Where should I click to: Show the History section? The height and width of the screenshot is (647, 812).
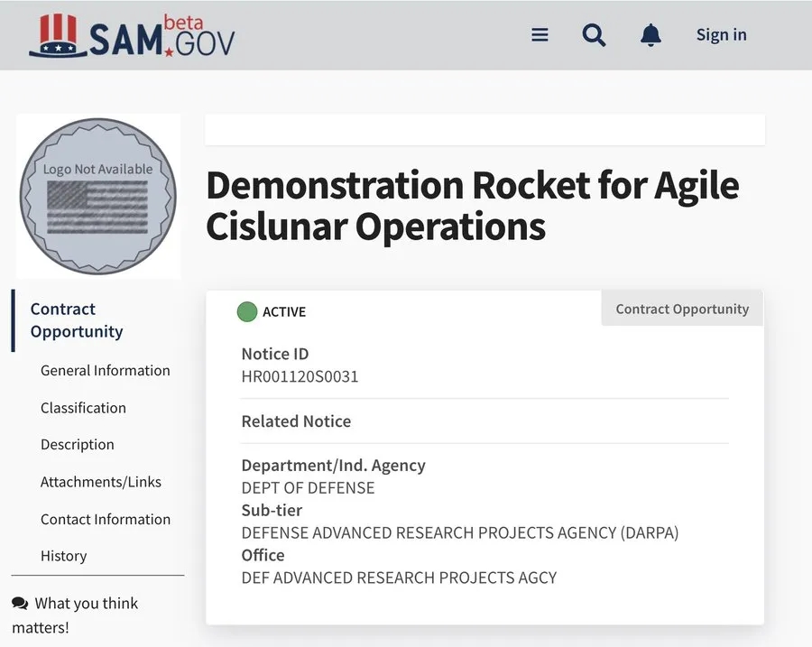pyautogui.click(x=63, y=557)
